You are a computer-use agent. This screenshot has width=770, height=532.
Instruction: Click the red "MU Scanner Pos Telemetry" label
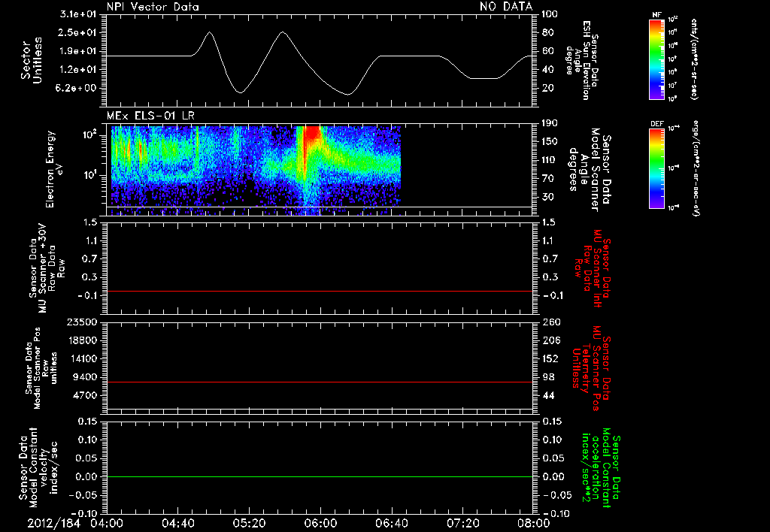(591, 368)
